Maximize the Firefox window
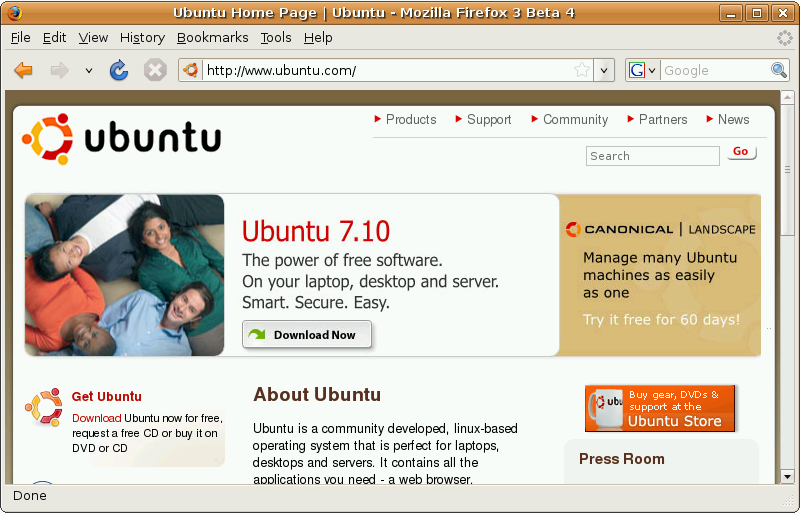 [x=757, y=13]
